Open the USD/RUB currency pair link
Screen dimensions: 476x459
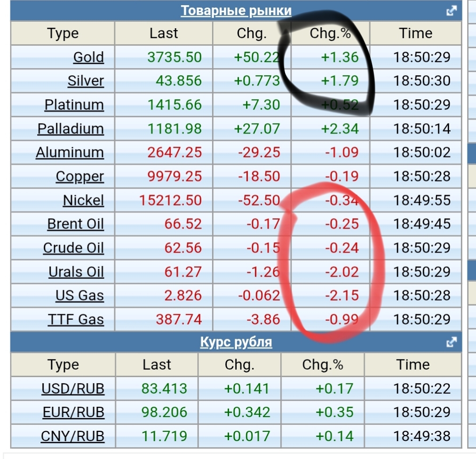pyautogui.click(x=73, y=389)
